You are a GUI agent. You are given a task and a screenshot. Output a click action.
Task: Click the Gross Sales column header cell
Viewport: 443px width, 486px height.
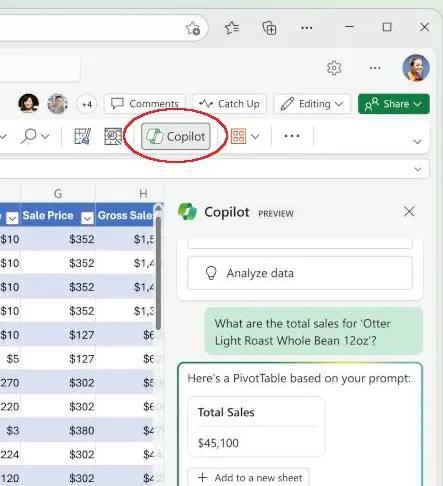tap(125, 215)
